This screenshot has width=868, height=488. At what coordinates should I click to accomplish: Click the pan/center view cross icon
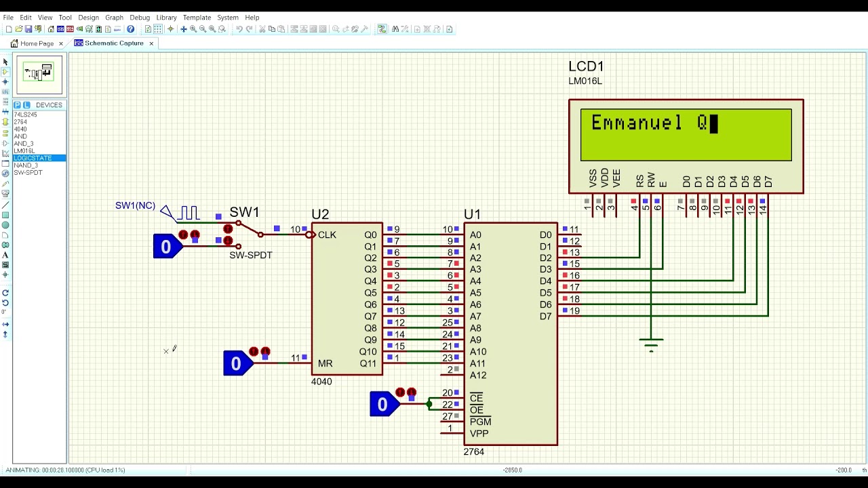(x=183, y=29)
